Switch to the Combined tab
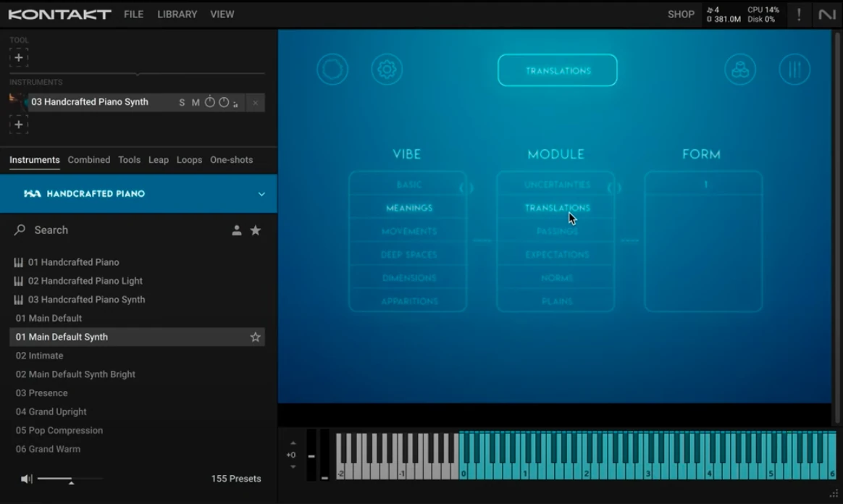 point(88,160)
